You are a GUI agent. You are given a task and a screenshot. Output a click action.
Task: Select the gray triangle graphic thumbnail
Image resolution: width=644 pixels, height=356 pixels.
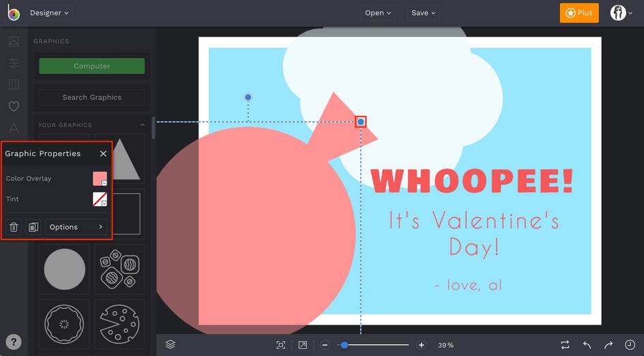click(x=125, y=159)
